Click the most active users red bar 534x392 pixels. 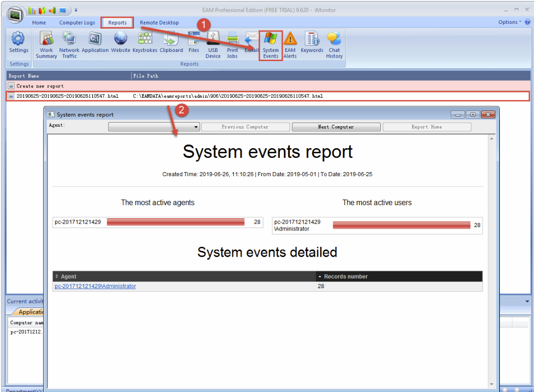[402, 225]
